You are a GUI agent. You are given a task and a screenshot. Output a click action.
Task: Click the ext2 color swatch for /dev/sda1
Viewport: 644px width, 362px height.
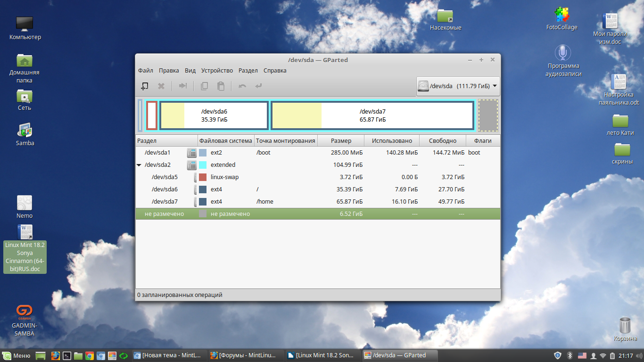point(203,153)
